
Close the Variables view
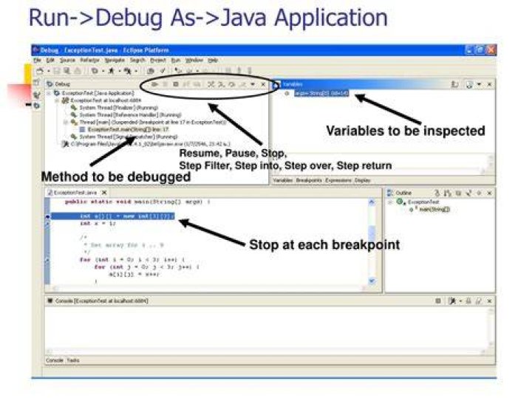click(489, 84)
